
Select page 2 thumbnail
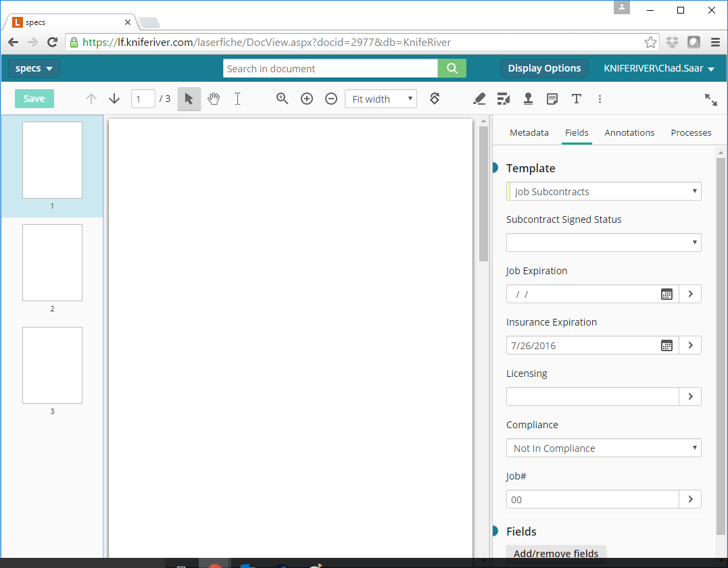click(x=53, y=263)
